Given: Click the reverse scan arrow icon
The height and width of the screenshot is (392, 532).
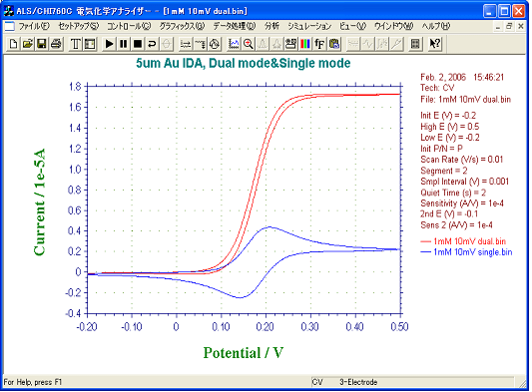Looking at the screenshot, I should click(152, 44).
